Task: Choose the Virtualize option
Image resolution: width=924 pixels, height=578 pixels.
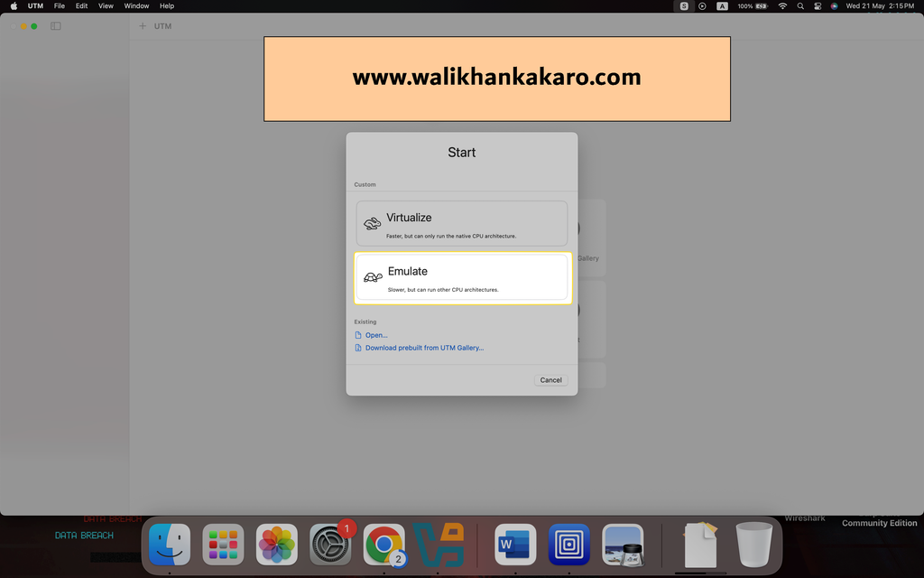Action: point(461,224)
